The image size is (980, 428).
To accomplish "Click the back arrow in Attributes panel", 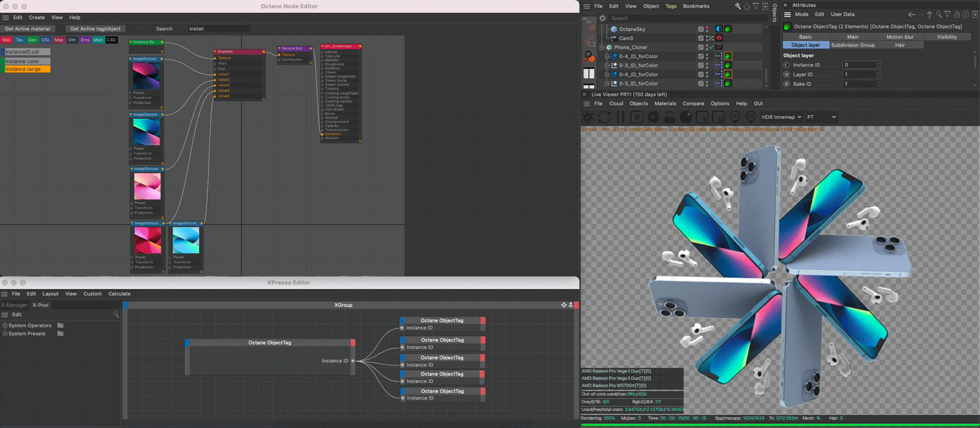I will point(912,15).
